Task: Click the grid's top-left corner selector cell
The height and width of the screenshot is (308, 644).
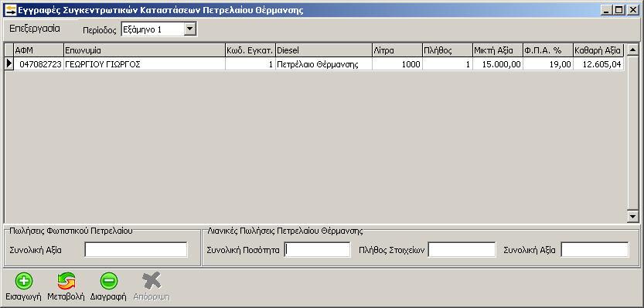Action: pos(9,50)
